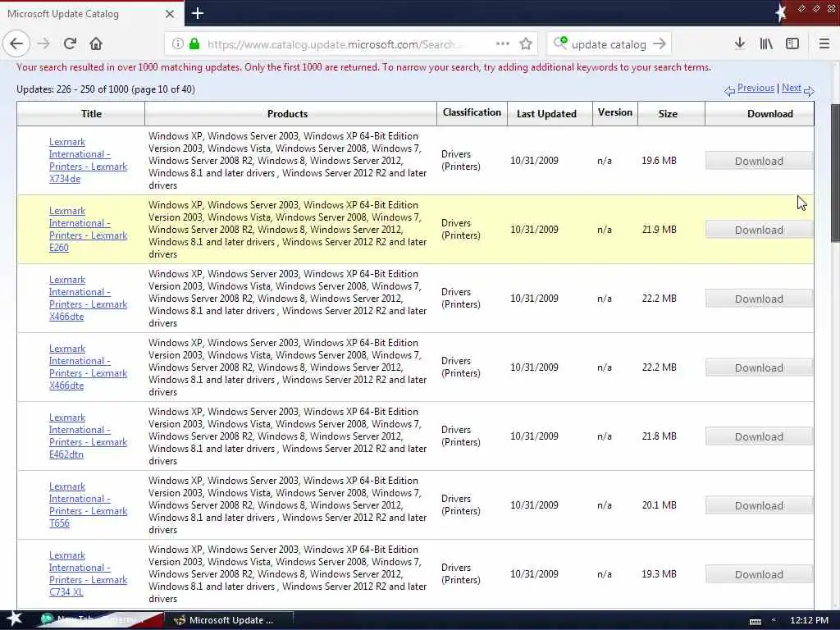
Task: Download the 21.9 MB E260 driver
Action: (759, 230)
